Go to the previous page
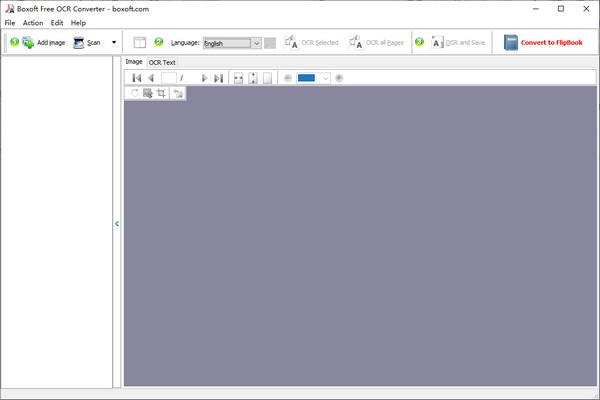This screenshot has height=400, width=600. [151, 78]
